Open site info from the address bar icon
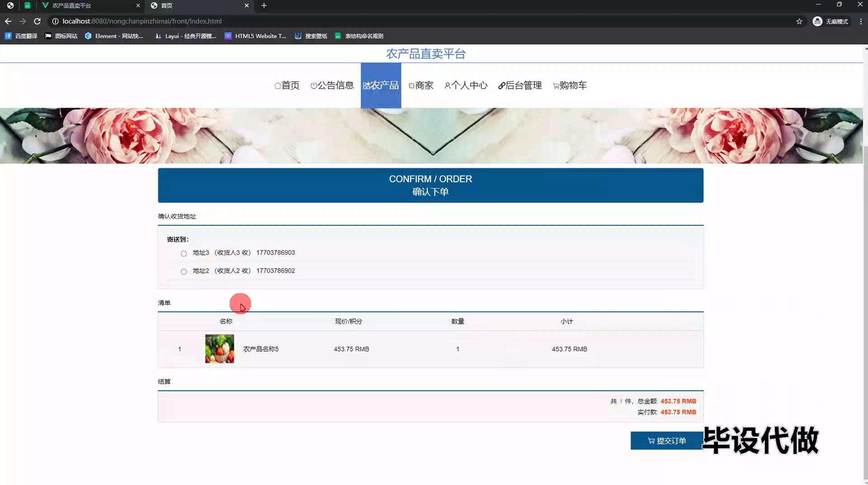 (54, 21)
